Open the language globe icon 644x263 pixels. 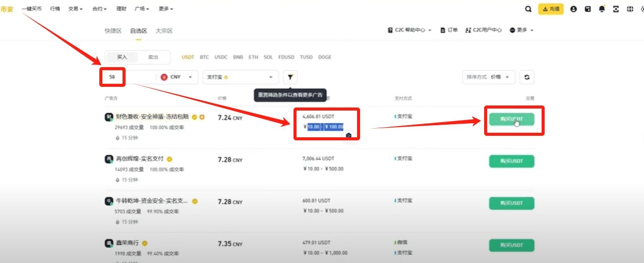(x=629, y=9)
